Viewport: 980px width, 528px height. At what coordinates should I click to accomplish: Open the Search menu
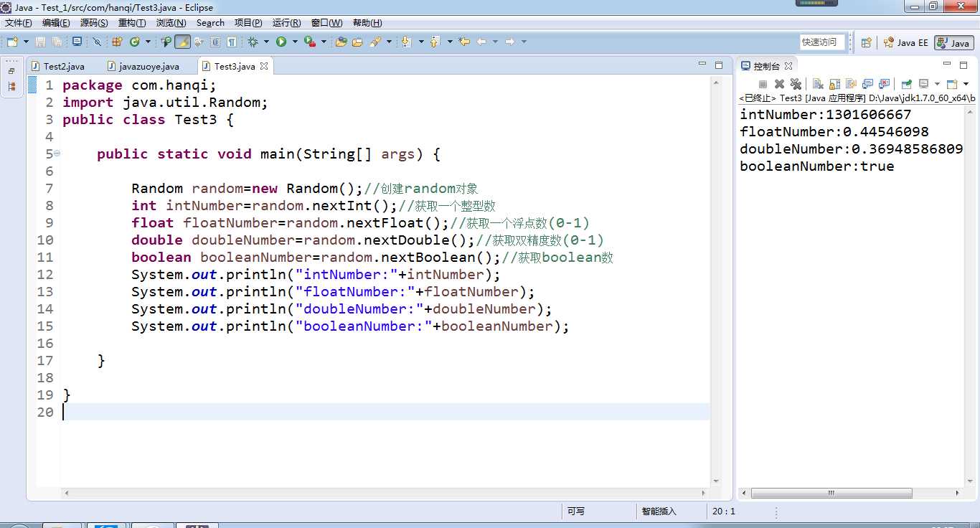point(210,23)
